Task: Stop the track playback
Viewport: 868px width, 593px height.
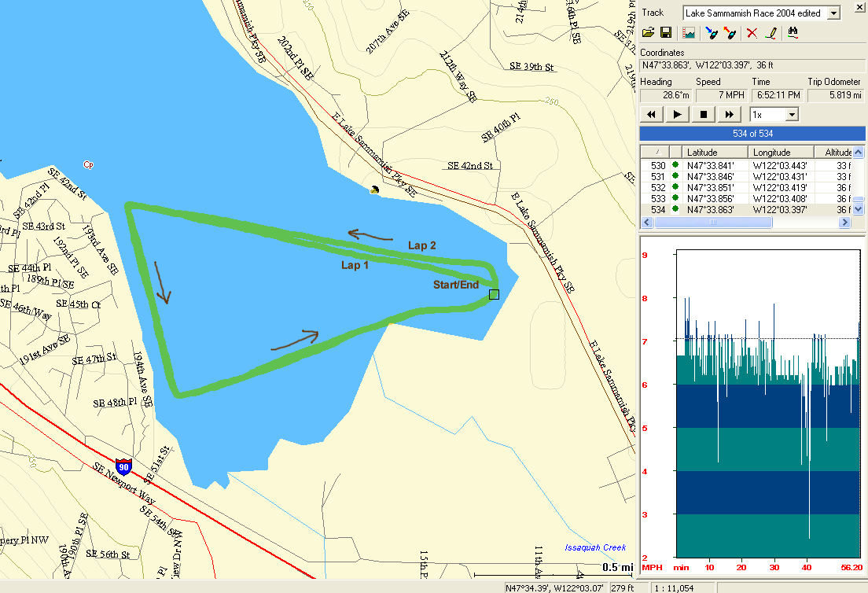Action: (x=704, y=115)
